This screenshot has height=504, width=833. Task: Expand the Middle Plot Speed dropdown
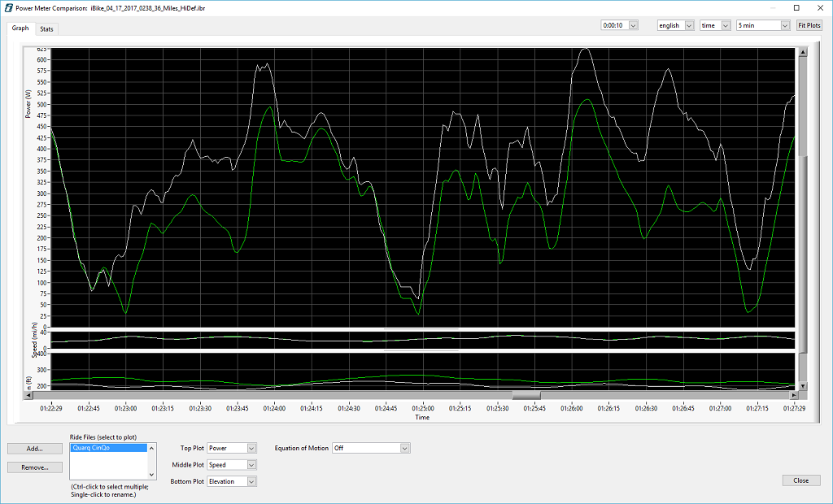(232, 465)
